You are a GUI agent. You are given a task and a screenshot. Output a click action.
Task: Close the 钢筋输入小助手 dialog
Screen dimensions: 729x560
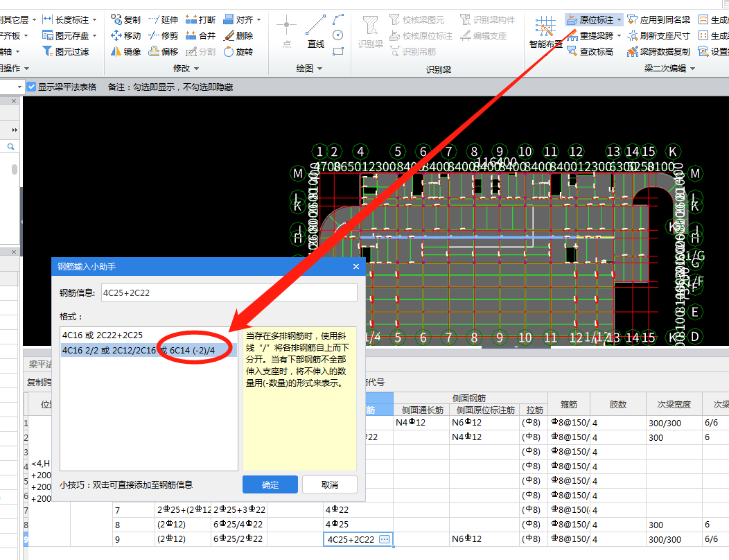click(x=356, y=267)
